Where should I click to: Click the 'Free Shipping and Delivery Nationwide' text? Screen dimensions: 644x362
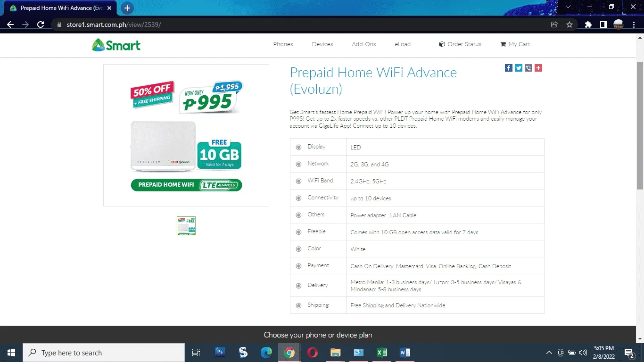pyautogui.click(x=398, y=305)
